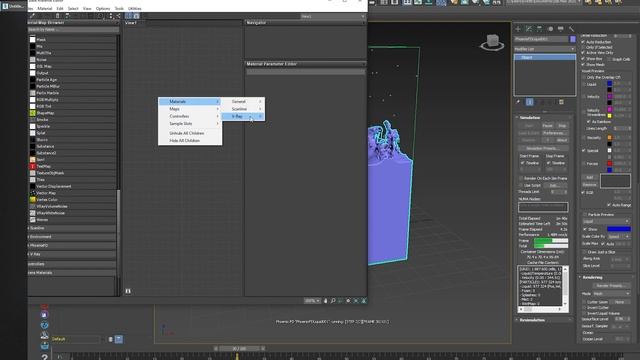Screen dimensions: 640x360
Task: Select the material eyedropper tool in Material Editor
Action: (x=33, y=16)
